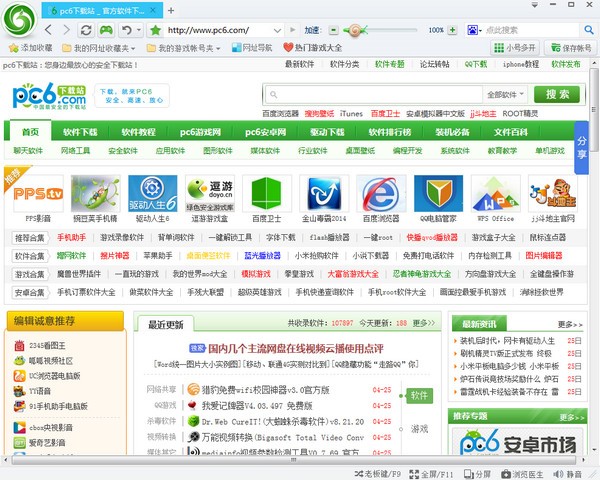Click 添加收藏 star bookmark button
The image size is (600, 480).
(x=31, y=48)
